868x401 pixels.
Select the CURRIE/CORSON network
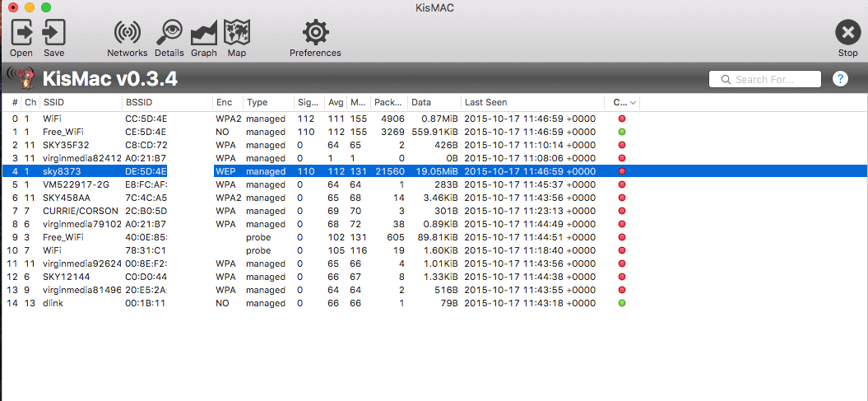(x=434, y=211)
